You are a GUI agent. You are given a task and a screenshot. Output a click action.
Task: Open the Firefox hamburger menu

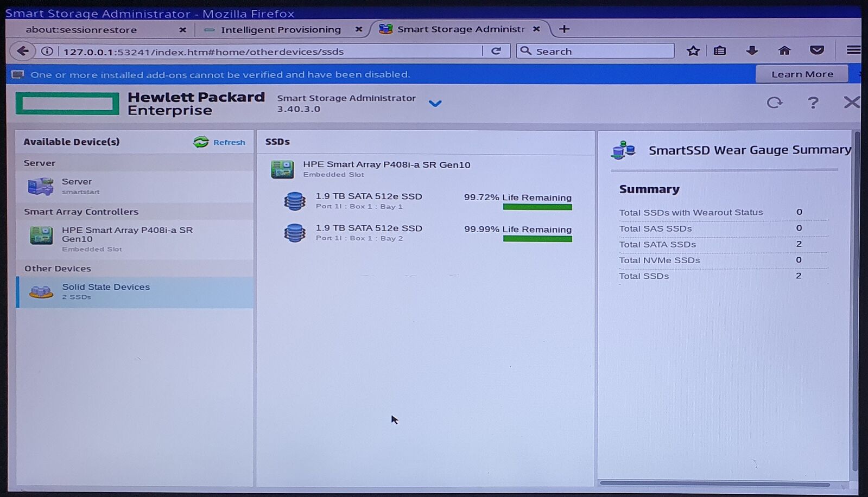click(853, 50)
